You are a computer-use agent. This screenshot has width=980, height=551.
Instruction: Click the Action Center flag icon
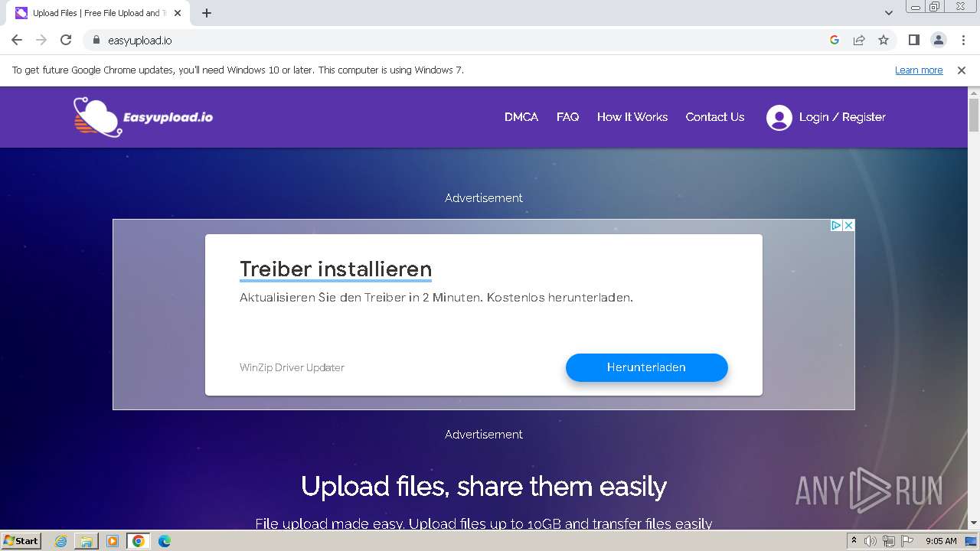(x=906, y=541)
